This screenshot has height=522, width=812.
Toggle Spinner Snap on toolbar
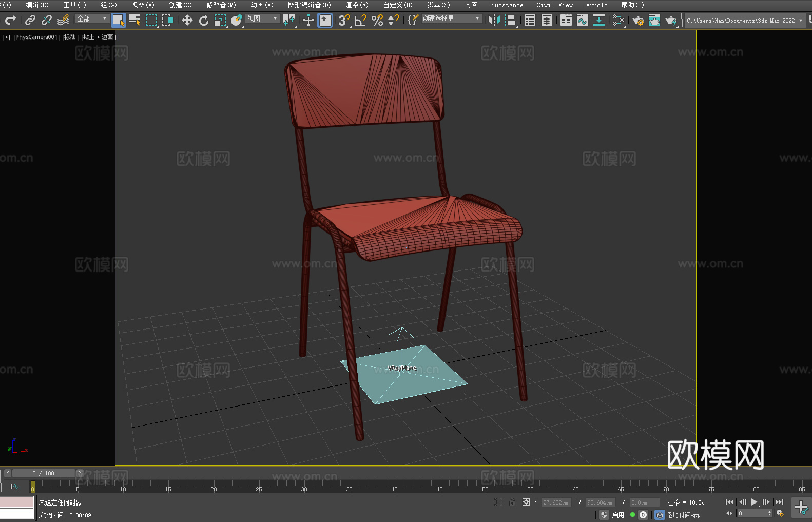(x=394, y=20)
